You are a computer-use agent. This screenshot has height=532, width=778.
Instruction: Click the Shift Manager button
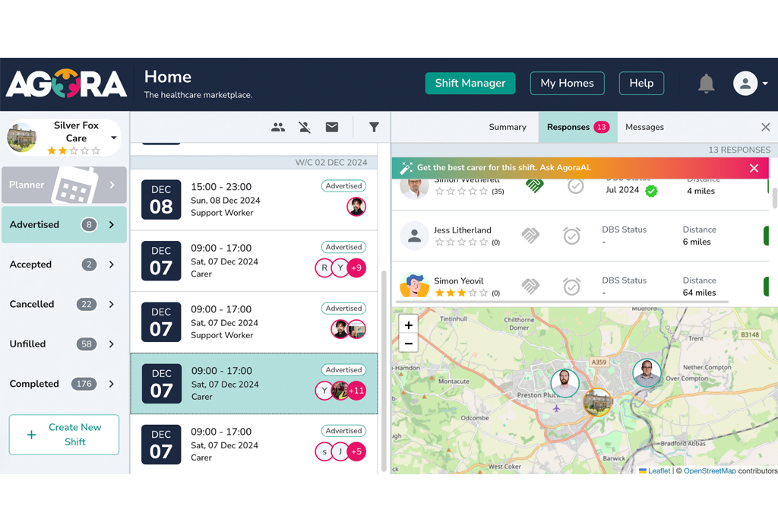coord(470,84)
